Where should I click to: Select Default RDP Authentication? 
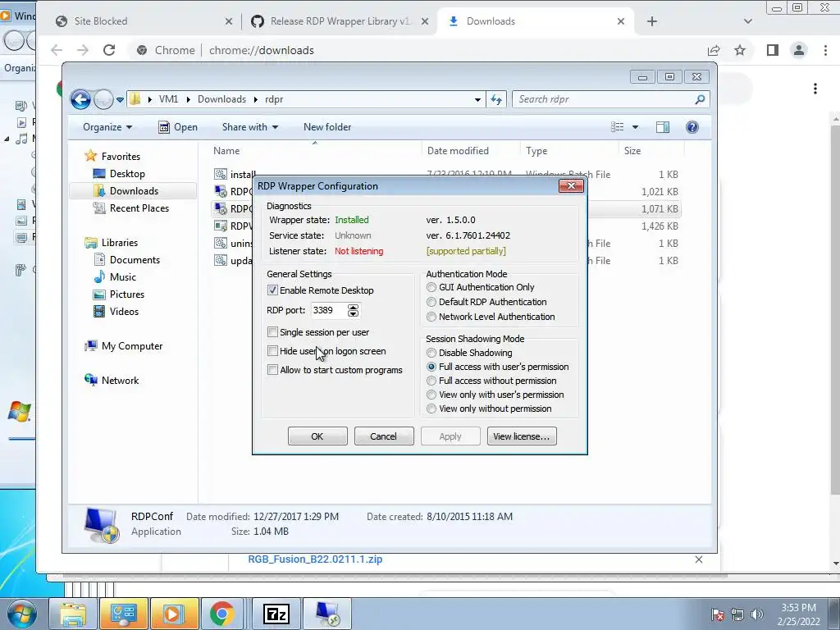pos(431,302)
